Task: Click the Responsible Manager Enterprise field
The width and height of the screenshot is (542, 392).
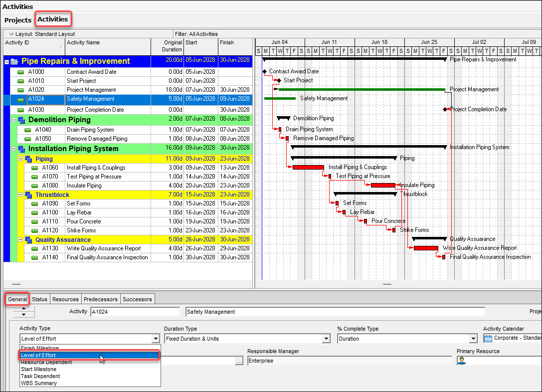Action: pos(350,361)
